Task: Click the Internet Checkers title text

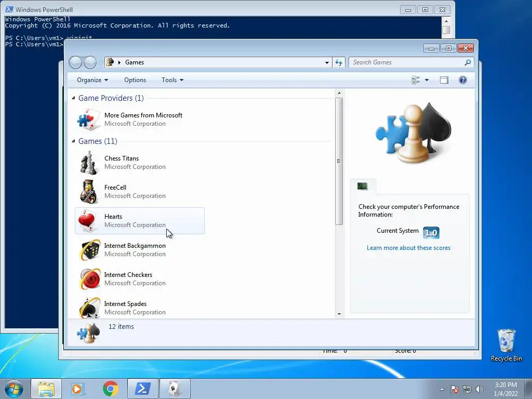Action: pyautogui.click(x=128, y=275)
